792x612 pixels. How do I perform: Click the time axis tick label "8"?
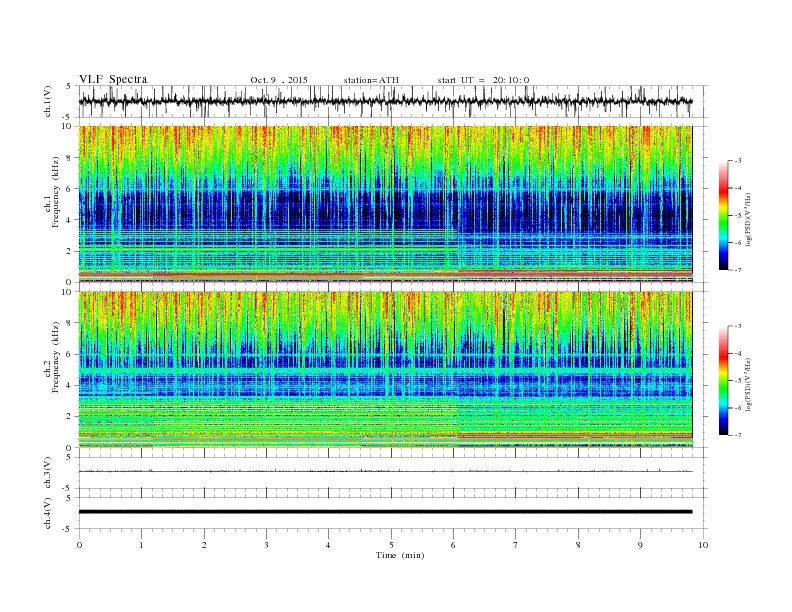(x=578, y=545)
